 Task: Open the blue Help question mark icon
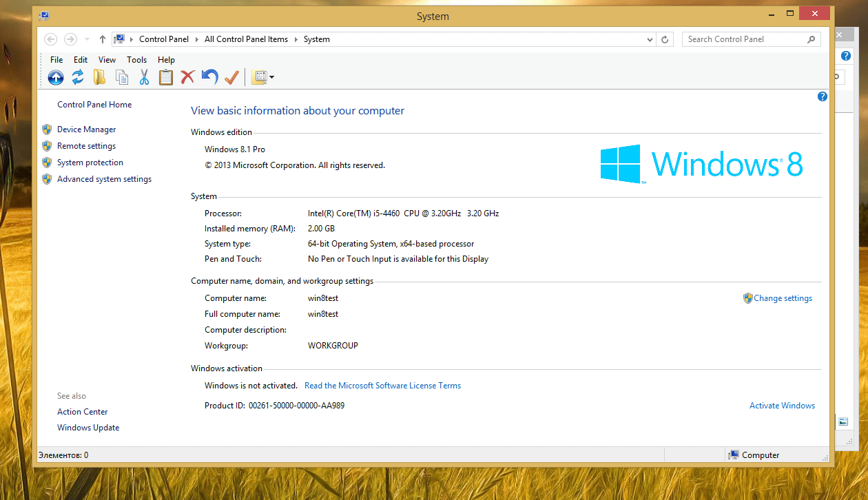[x=822, y=96]
